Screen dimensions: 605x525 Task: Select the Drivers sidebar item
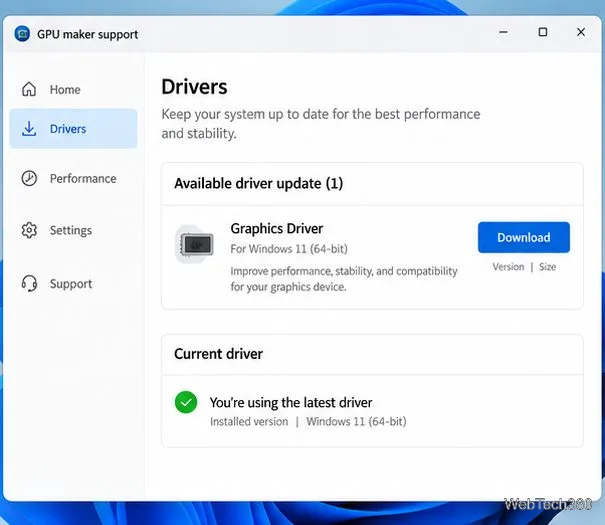(73, 128)
